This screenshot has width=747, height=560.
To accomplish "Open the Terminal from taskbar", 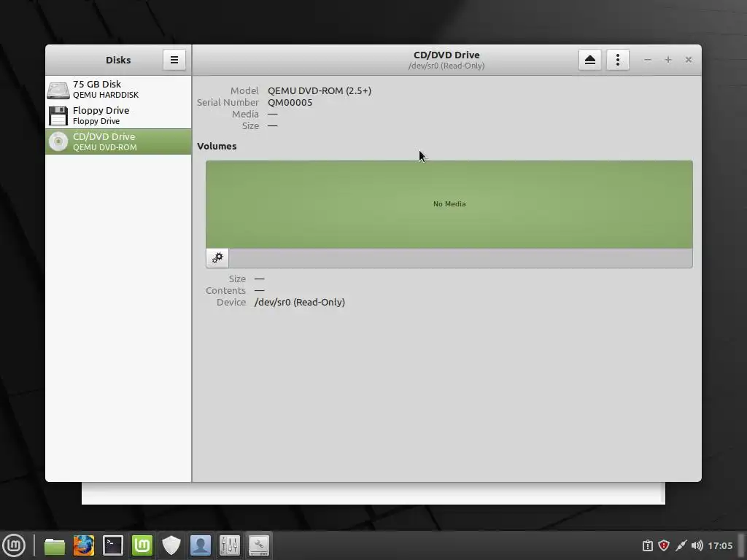I will point(113,545).
